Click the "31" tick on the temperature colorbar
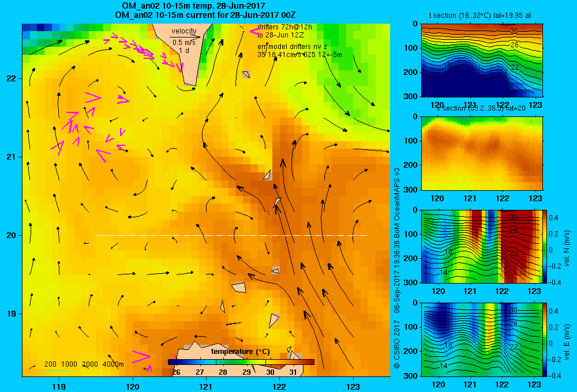 pos(293,372)
